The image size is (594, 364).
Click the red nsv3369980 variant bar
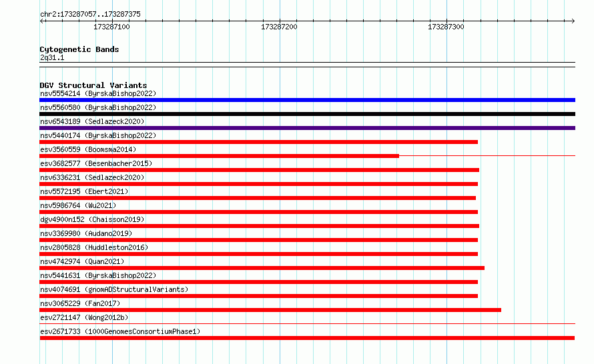[x=259, y=240]
